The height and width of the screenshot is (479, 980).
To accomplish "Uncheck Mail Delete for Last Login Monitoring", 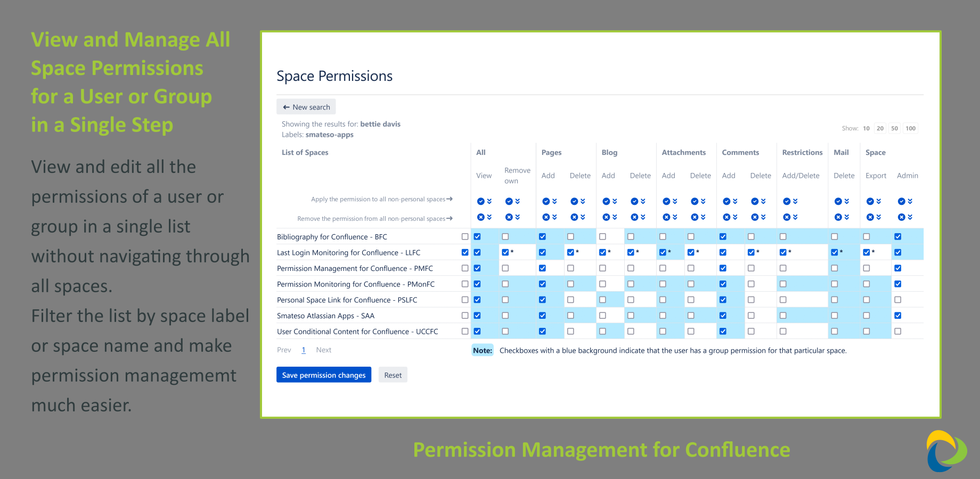I will [x=835, y=252].
